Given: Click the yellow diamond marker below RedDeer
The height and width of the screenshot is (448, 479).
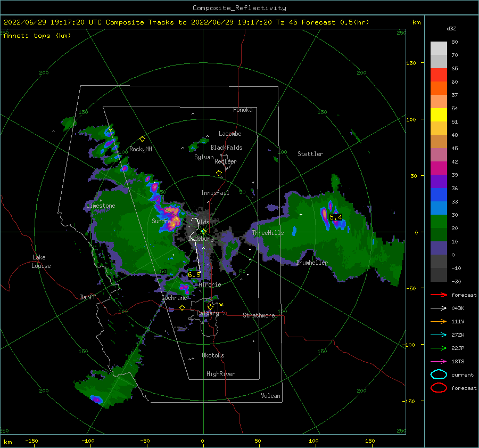Looking at the screenshot, I should pyautogui.click(x=219, y=173).
